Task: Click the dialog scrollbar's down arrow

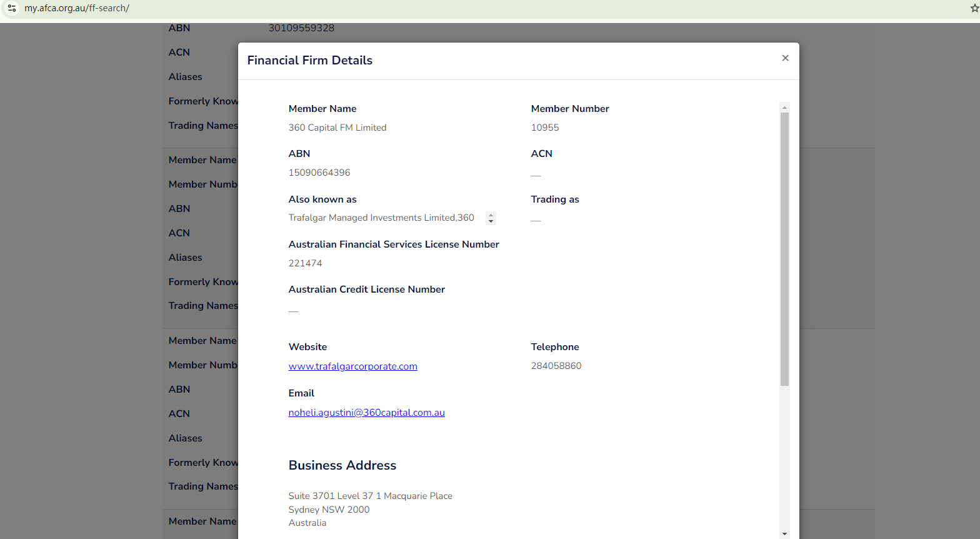Action: 785,534
